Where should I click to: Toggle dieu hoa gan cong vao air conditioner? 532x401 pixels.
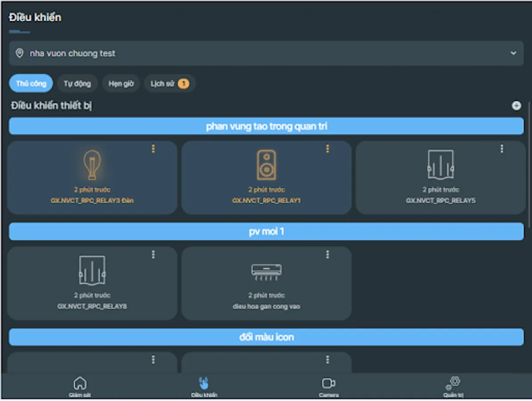tap(266, 272)
